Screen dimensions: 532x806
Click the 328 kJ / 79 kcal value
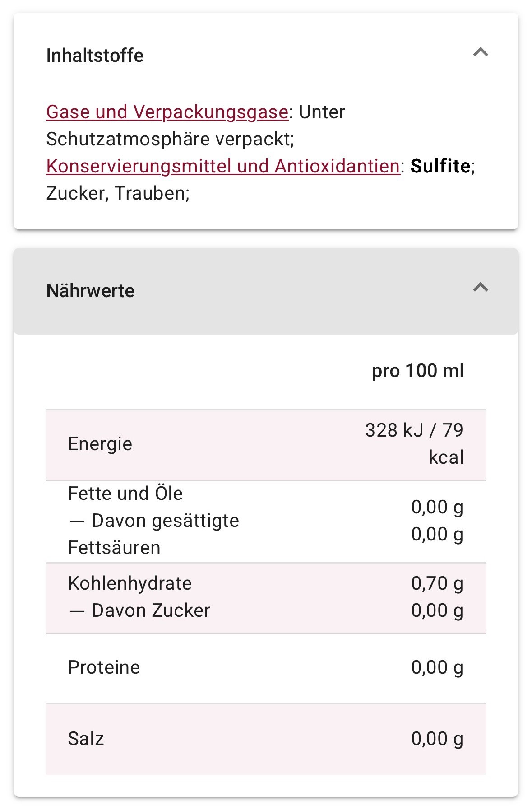coord(414,444)
